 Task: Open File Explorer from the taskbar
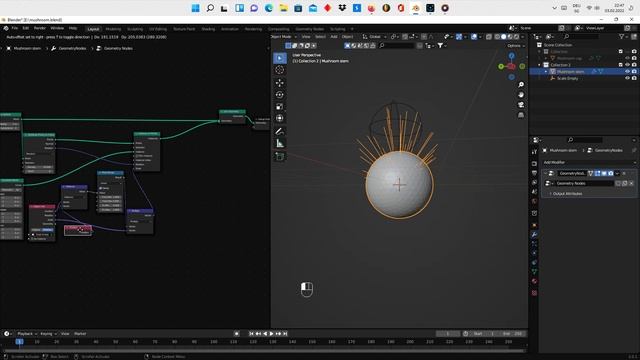(x=283, y=8)
